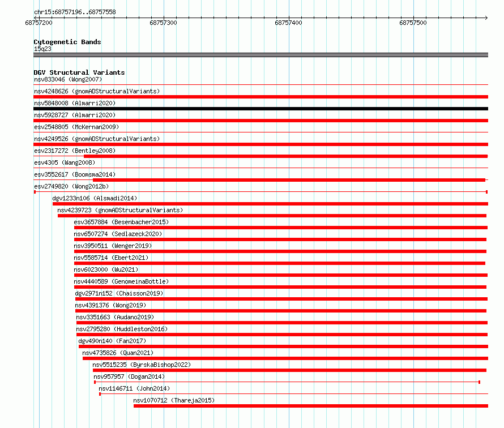Image resolution: width=504 pixels, height=428 pixels.
Task: Click the left arrow on the ruler
Action: point(36,18)
